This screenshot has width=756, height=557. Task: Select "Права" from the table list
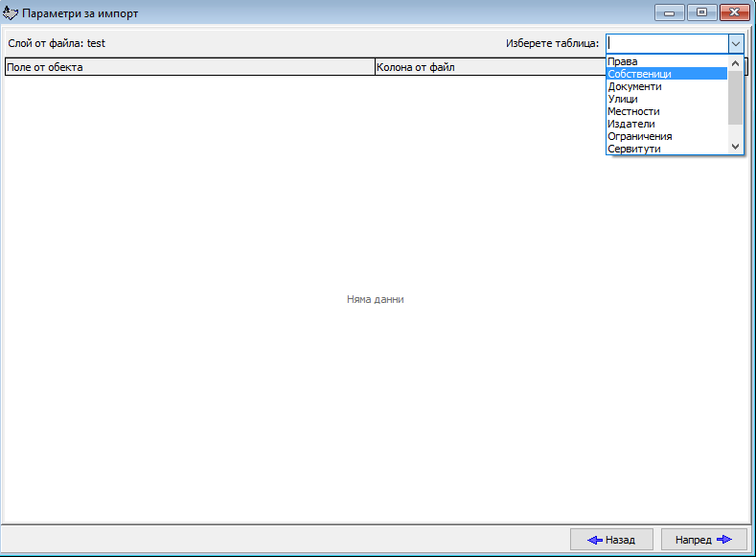[x=623, y=61]
